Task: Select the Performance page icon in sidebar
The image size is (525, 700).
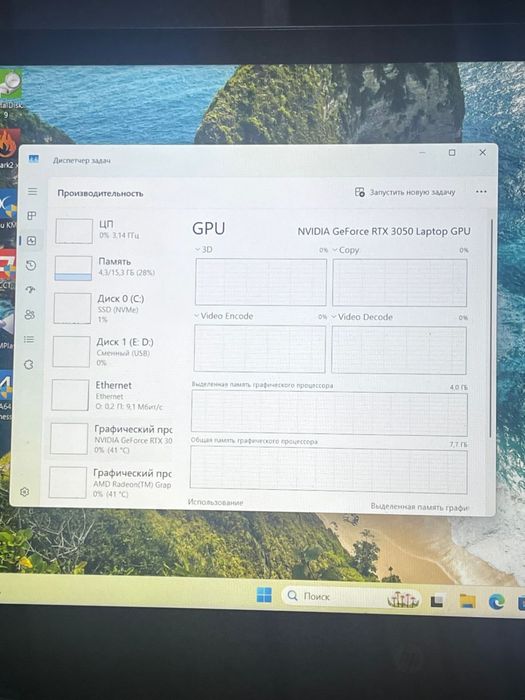Action: point(31,241)
